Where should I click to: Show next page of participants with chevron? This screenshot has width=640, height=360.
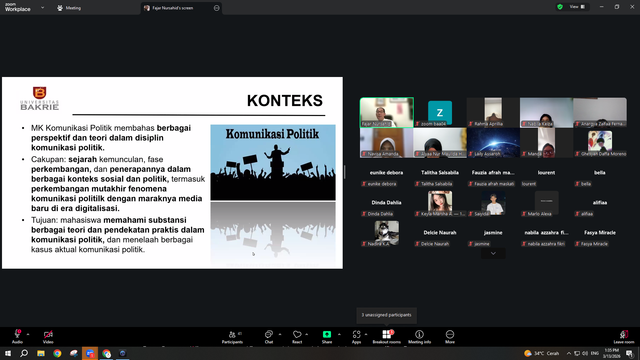click(x=493, y=253)
